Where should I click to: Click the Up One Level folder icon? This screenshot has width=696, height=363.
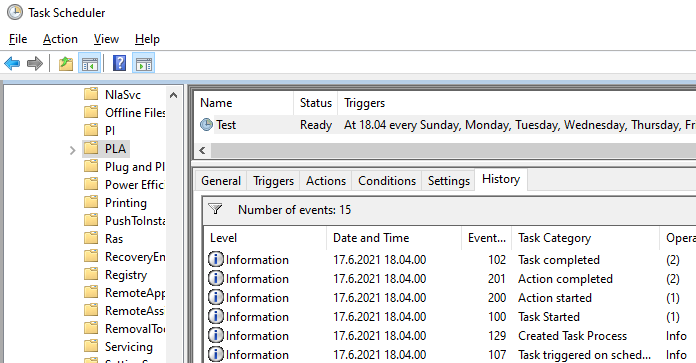click(66, 63)
